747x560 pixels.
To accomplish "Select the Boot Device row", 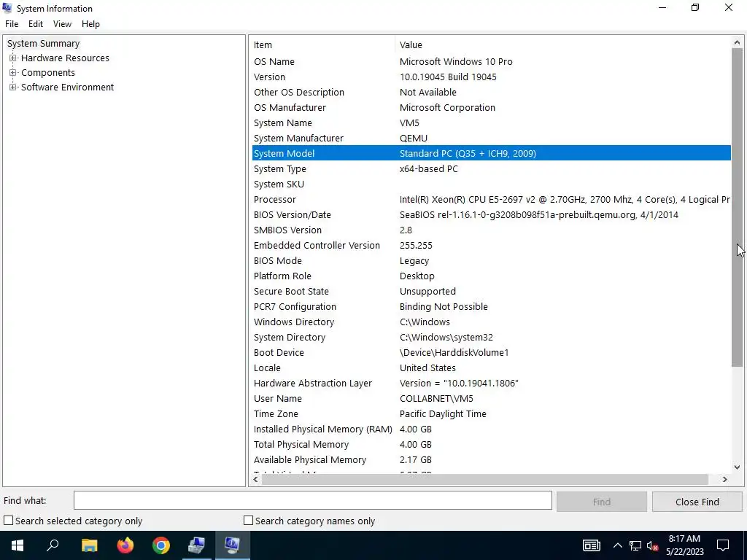I will tap(491, 352).
